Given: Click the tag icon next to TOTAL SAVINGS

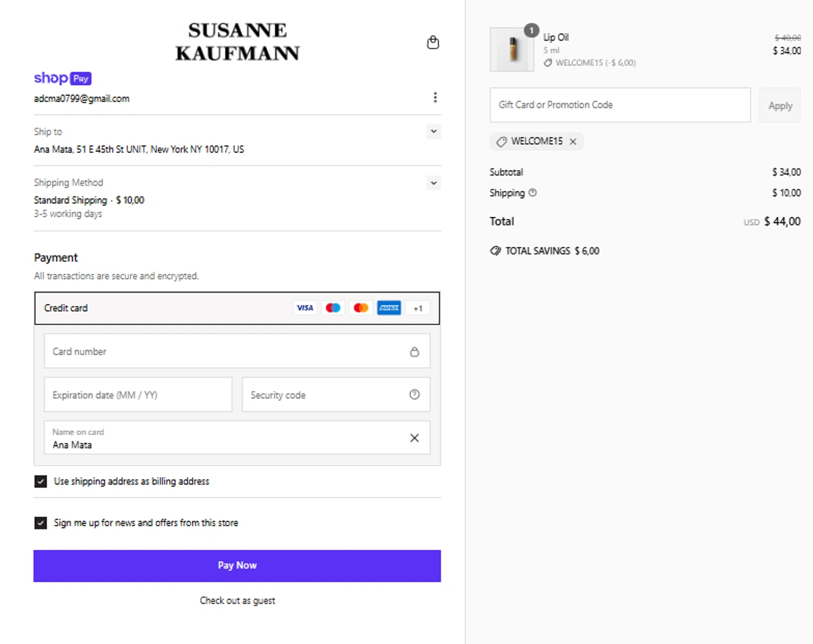Looking at the screenshot, I should click(495, 251).
